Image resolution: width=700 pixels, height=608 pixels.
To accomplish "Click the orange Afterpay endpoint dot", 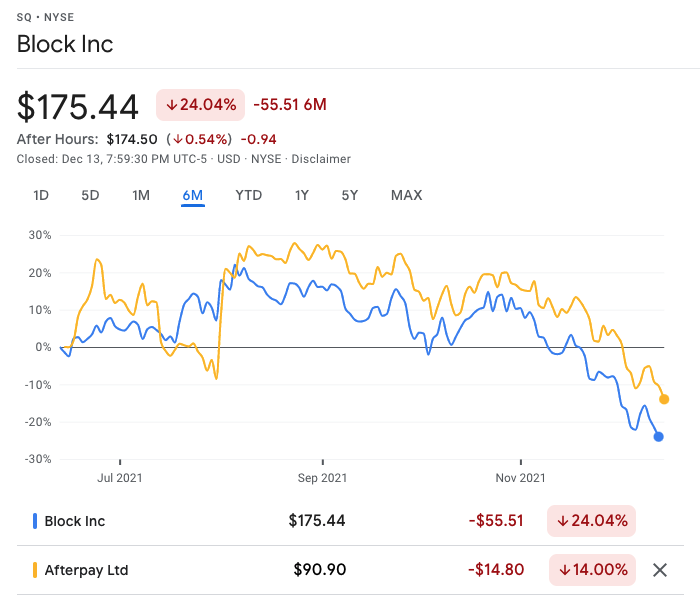I will point(664,399).
